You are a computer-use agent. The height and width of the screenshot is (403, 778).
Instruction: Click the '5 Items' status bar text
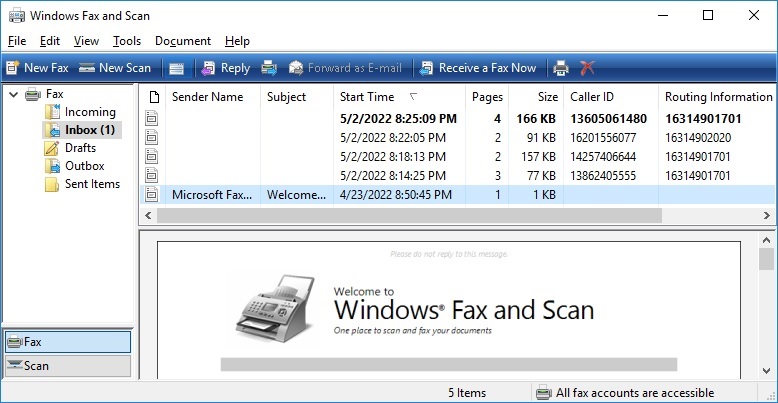[467, 393]
